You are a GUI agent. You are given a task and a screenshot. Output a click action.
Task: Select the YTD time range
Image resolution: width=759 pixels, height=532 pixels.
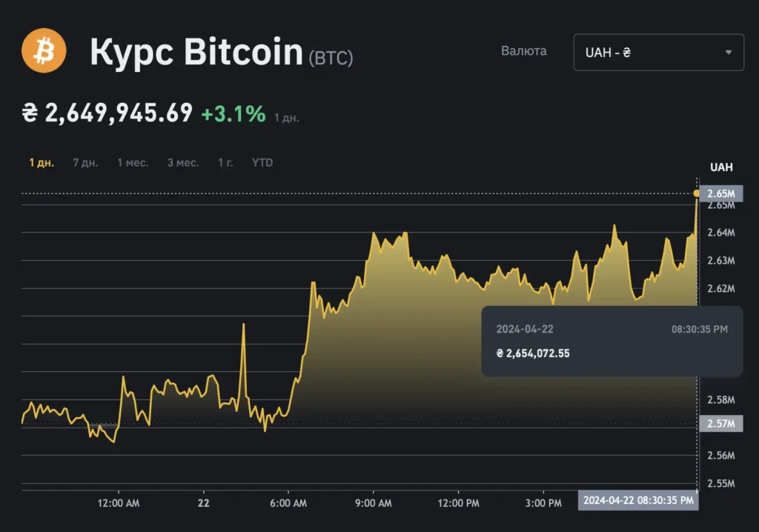(262, 162)
